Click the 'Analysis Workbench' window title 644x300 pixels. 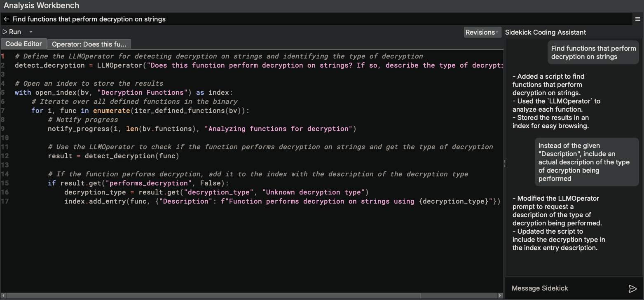pos(41,6)
